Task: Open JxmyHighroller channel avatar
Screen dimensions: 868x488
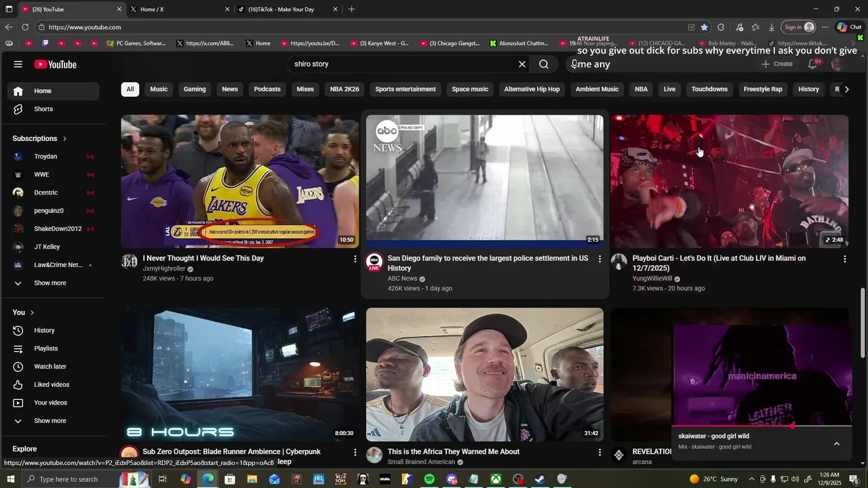Action: [129, 262]
